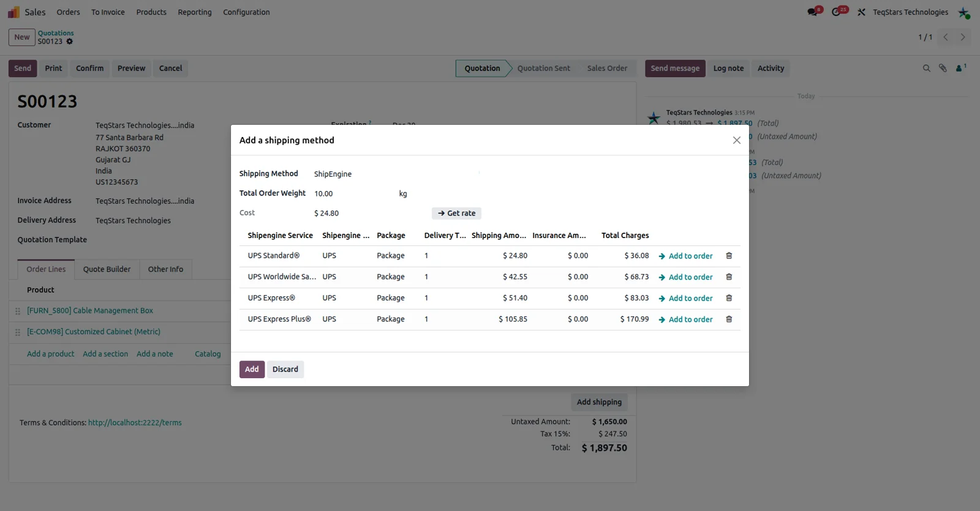Delete the UPS Express® rate row
The width and height of the screenshot is (980, 511).
coord(729,298)
